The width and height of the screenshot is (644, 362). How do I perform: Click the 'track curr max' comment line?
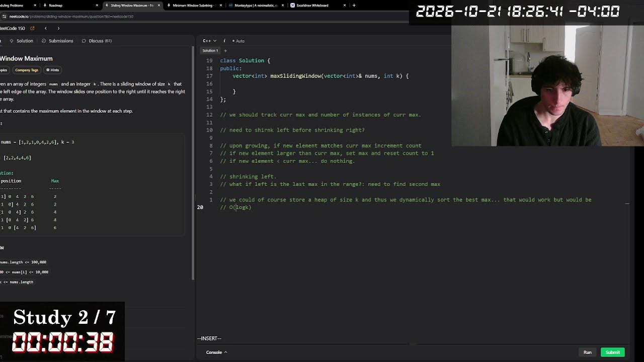320,115
